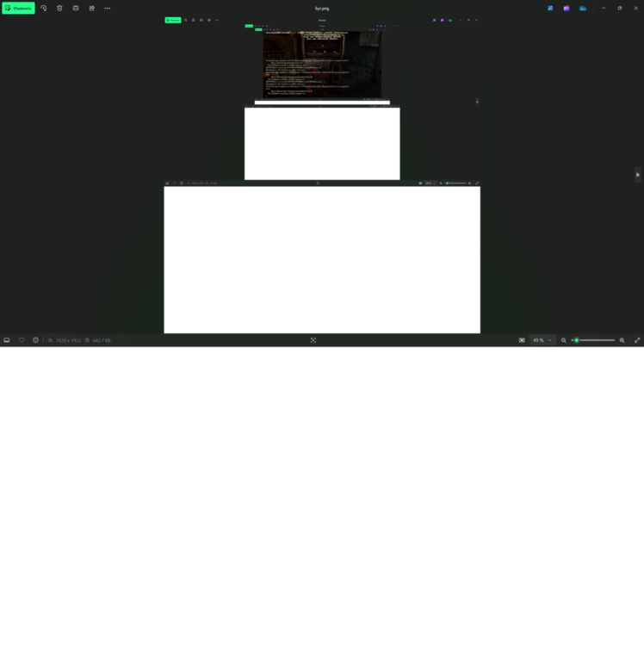
Task: Rotate the image with the rotate icon
Action: 44,9
